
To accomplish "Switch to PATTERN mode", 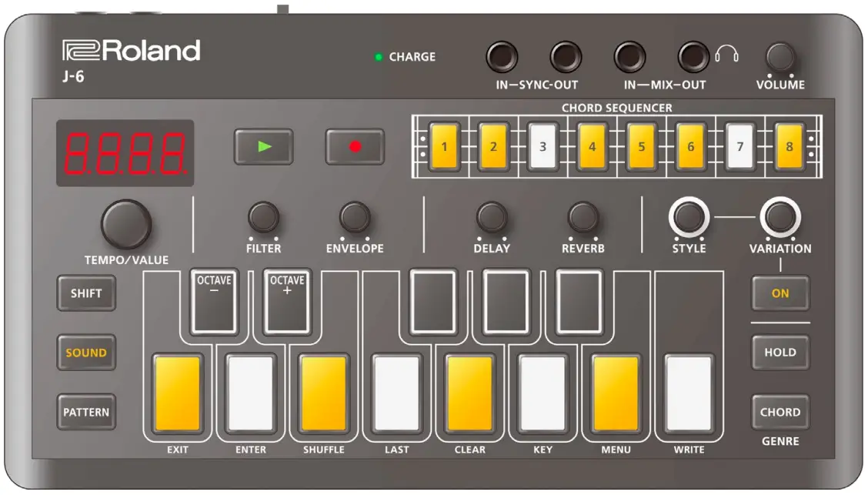I will coord(86,413).
